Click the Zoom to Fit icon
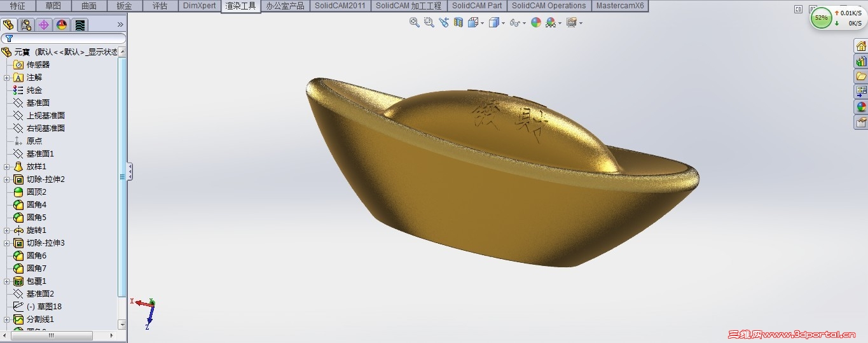The height and width of the screenshot is (343, 868). [415, 22]
